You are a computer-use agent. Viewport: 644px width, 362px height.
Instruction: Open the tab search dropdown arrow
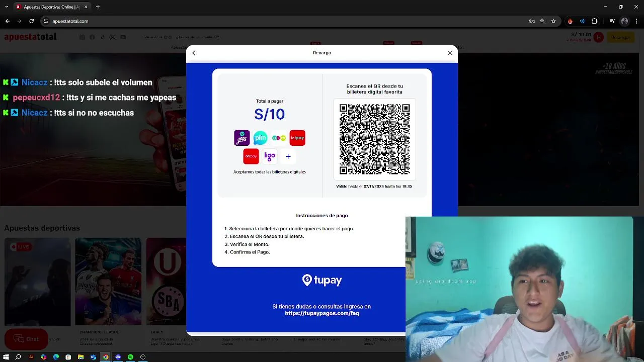pos(6,7)
